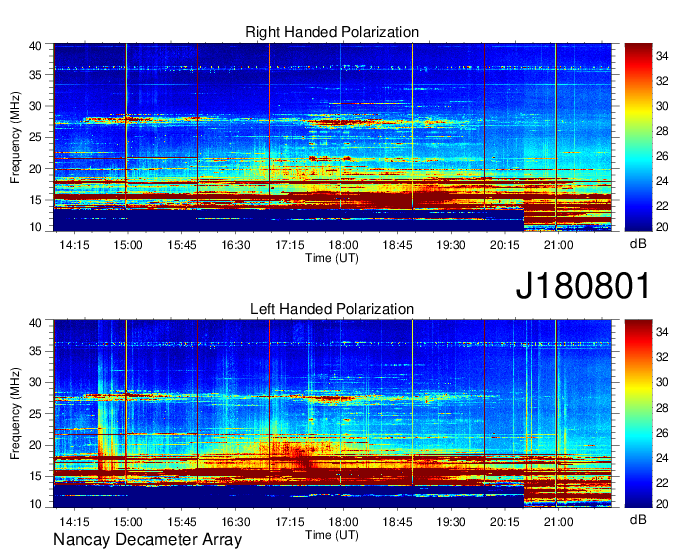Click the 18:45 time tick on Right Handed plot
680x552 pixels.
click(397, 245)
